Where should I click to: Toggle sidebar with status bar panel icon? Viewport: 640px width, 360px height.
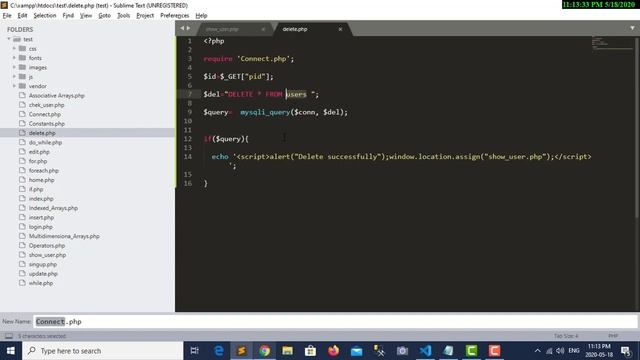[9, 336]
